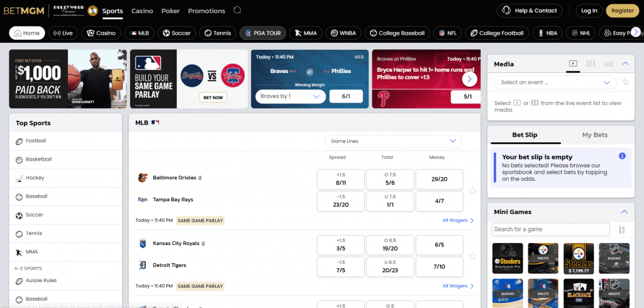Select Orioles moneyline 29/20
The height and width of the screenshot is (308, 644).
(439, 180)
